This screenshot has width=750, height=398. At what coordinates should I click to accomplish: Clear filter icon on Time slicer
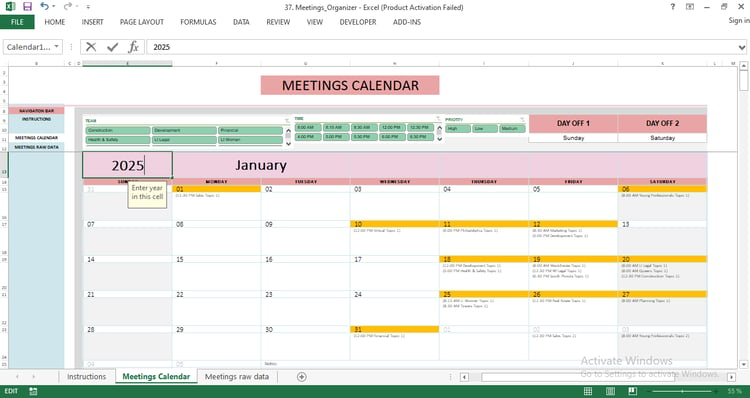[438, 119]
